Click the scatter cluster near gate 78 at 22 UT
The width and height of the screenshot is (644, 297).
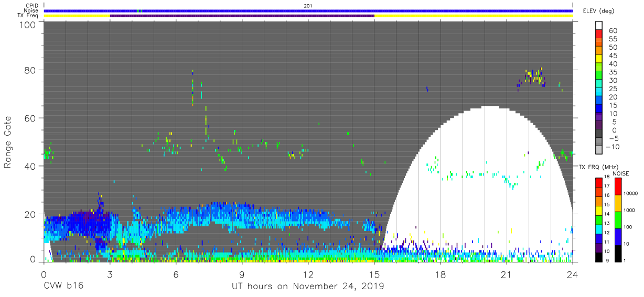click(533, 78)
